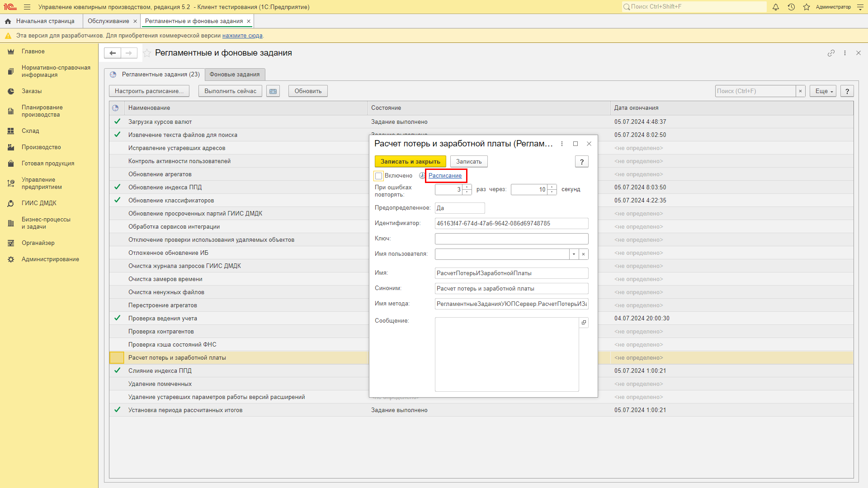The height and width of the screenshot is (488, 868).
Task: Expand the Еще menu
Action: click(823, 91)
